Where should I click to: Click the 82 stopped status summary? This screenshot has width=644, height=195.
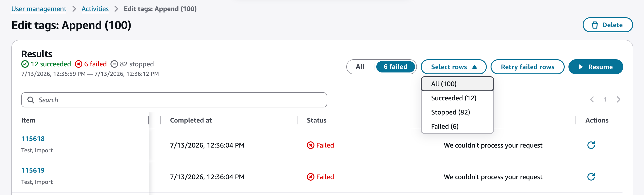(132, 64)
